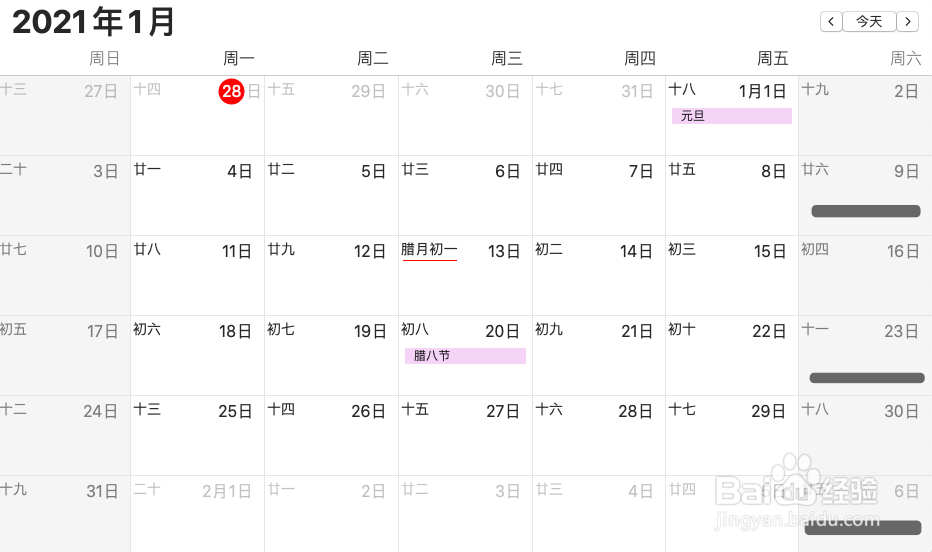Click the 周六 weekday column header
This screenshot has height=552, width=932.
[x=905, y=59]
